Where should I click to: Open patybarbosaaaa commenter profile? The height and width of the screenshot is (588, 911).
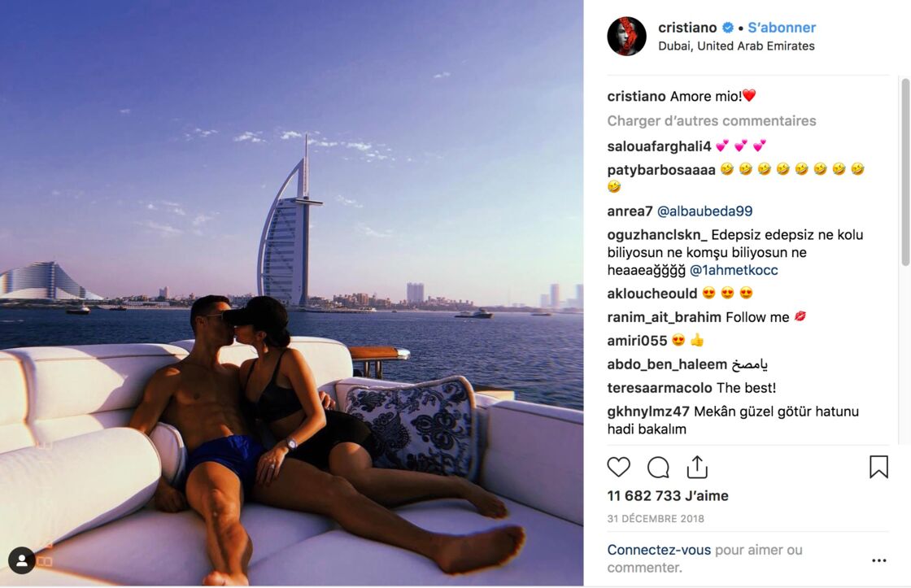(x=661, y=170)
